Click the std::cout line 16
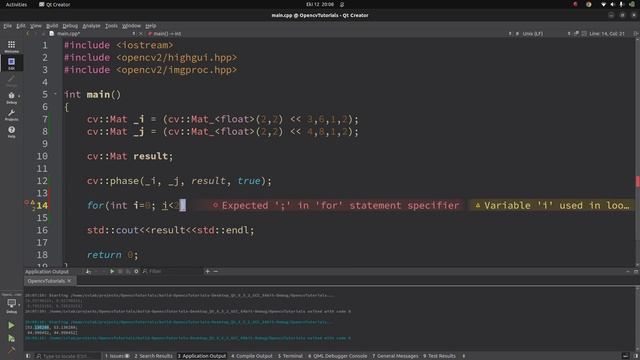Image resolution: width=640 pixels, height=360 pixels. point(170,230)
